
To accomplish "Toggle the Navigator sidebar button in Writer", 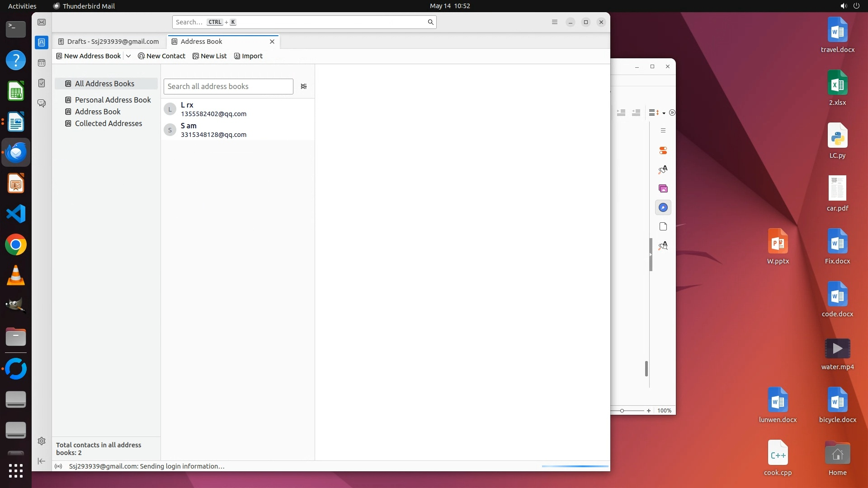I will coord(663,207).
